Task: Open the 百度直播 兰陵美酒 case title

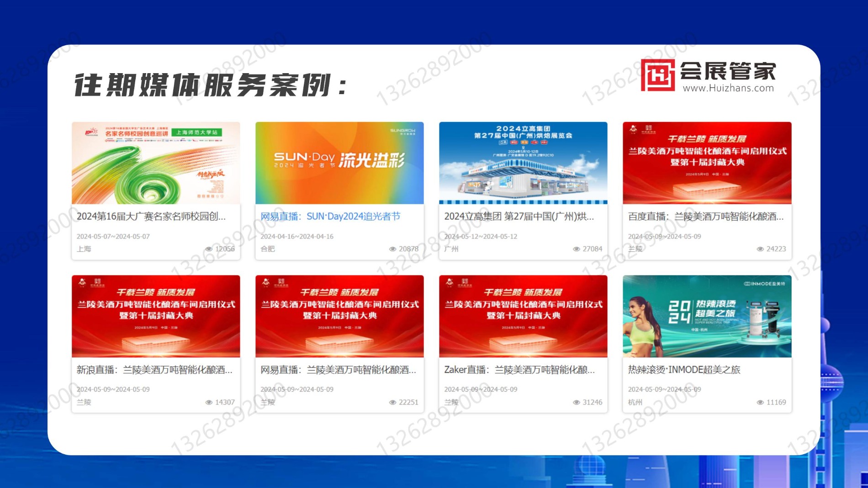Action: pos(705,217)
